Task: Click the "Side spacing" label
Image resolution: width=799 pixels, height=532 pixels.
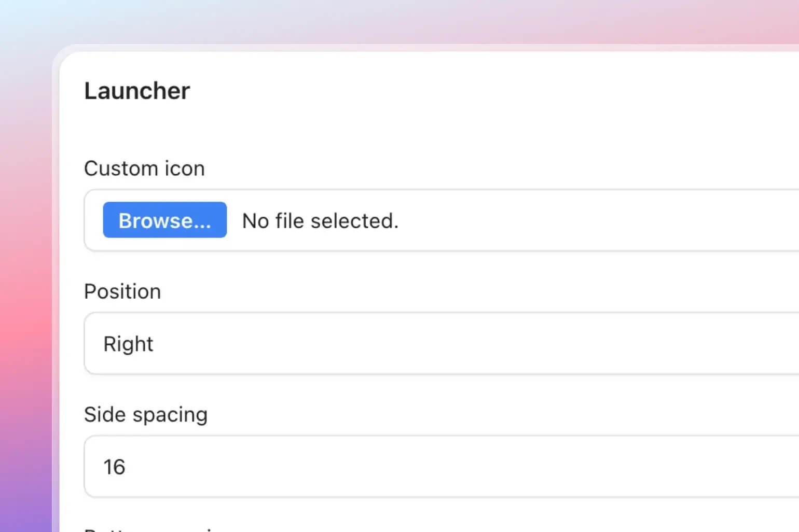Action: [x=146, y=414]
